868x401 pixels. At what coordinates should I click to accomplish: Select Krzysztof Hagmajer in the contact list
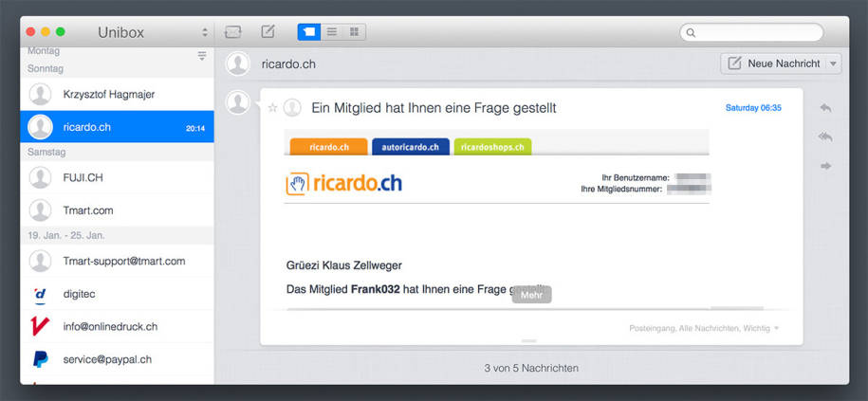[117, 94]
